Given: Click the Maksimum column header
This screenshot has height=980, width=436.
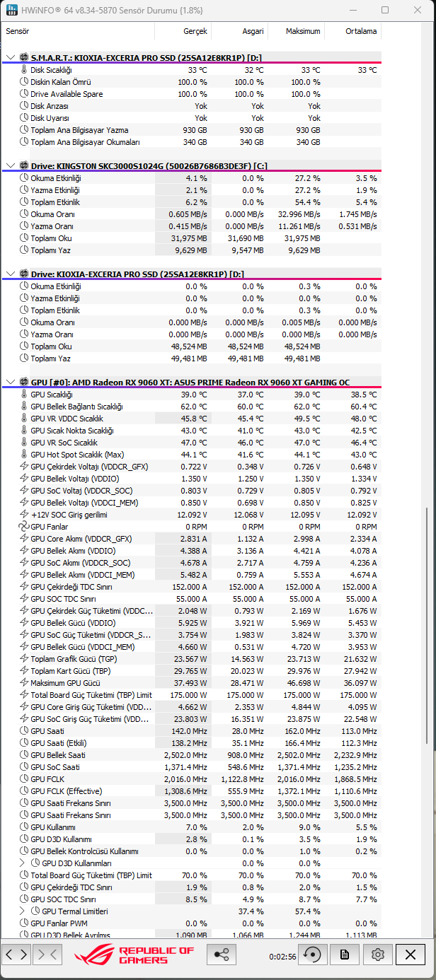Looking at the screenshot, I should point(296,32).
